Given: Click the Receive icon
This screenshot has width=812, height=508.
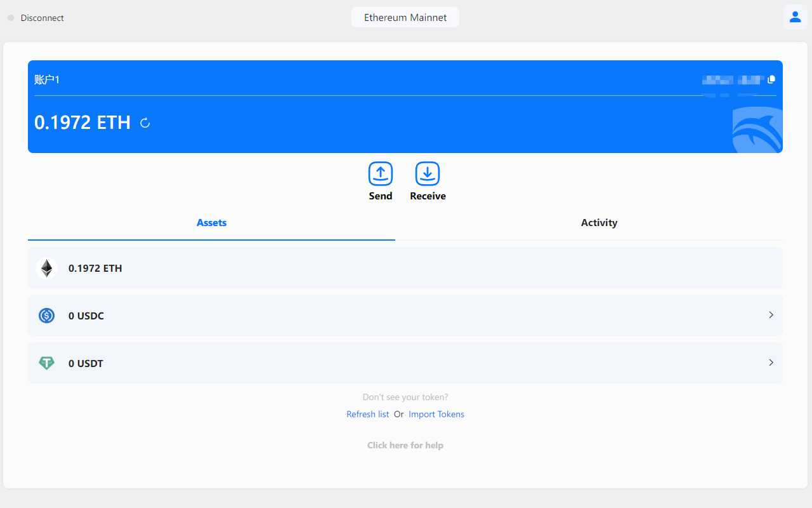Looking at the screenshot, I should click(x=428, y=174).
